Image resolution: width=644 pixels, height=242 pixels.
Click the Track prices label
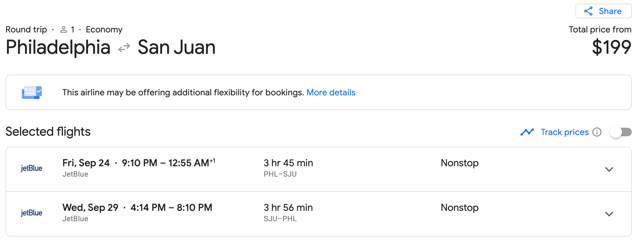point(564,132)
